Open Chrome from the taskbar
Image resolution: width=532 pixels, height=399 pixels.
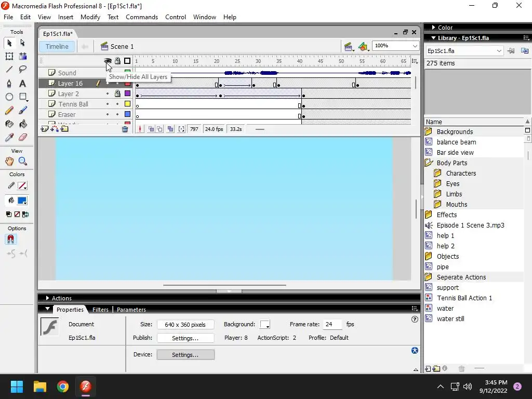[63, 387]
